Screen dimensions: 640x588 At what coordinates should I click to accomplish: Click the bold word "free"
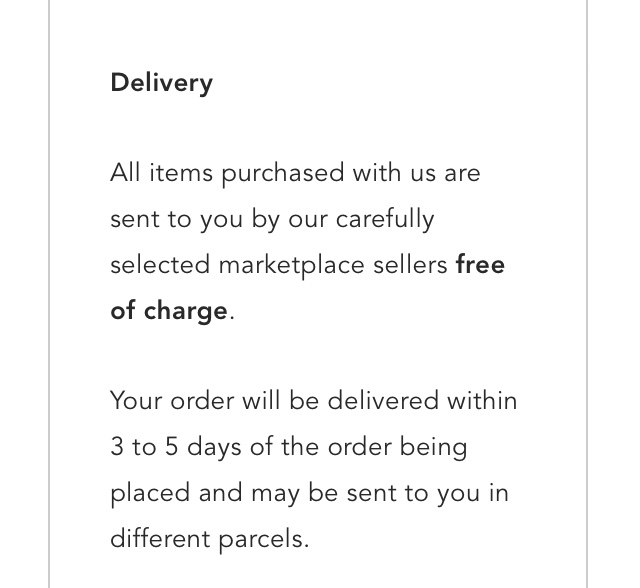[480, 264]
